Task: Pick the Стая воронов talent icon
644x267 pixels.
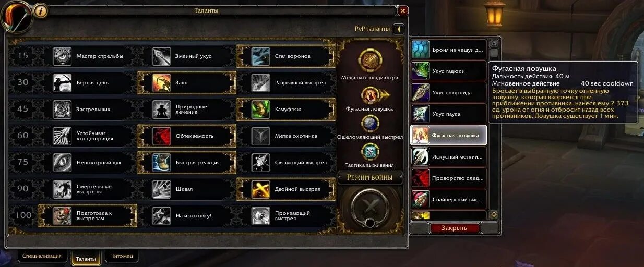Action: 260,56
